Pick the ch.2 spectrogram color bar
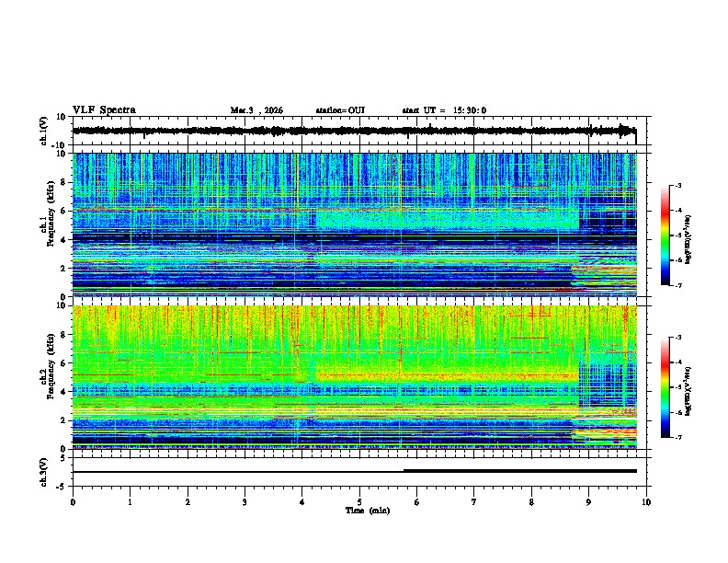This screenshot has height=563, width=728. pyautogui.click(x=665, y=387)
